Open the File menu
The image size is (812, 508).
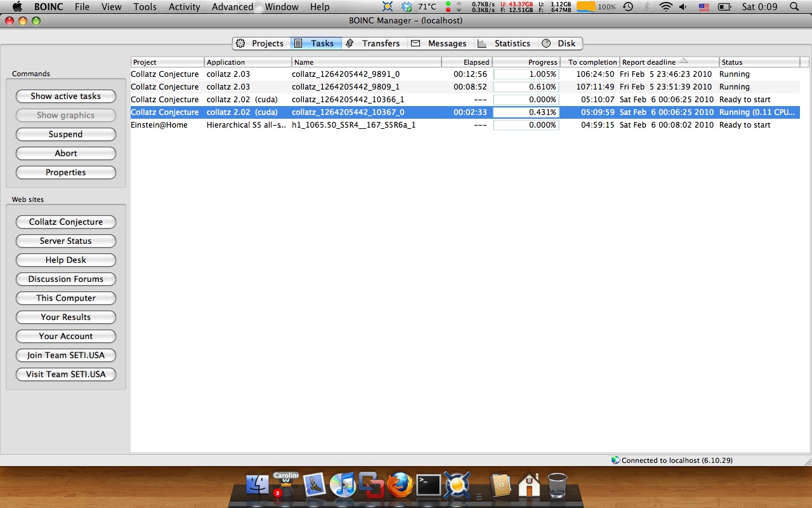click(x=82, y=7)
